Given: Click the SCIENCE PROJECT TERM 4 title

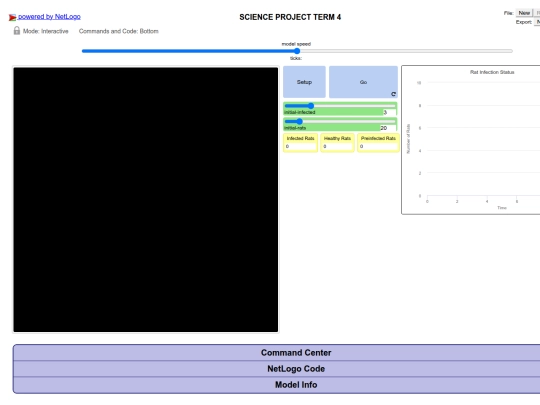Looking at the screenshot, I should [290, 17].
